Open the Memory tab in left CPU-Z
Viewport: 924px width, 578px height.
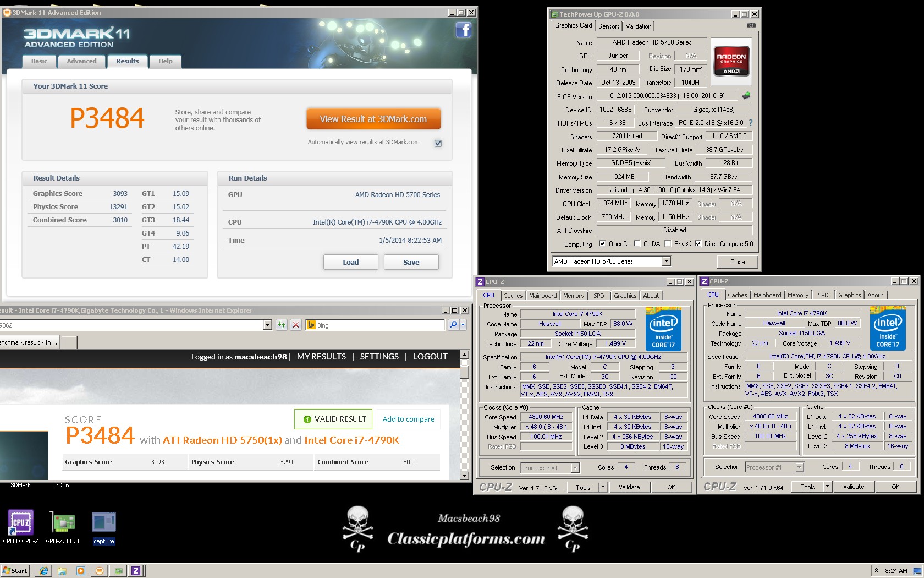pos(574,296)
